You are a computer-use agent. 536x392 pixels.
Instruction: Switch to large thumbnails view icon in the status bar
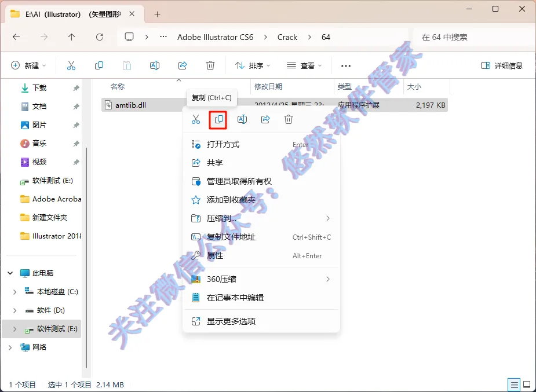[526, 385]
